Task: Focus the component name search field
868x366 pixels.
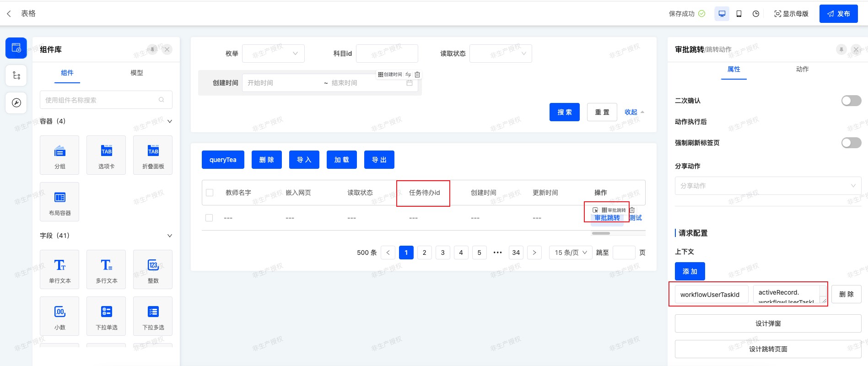Action: click(x=106, y=100)
